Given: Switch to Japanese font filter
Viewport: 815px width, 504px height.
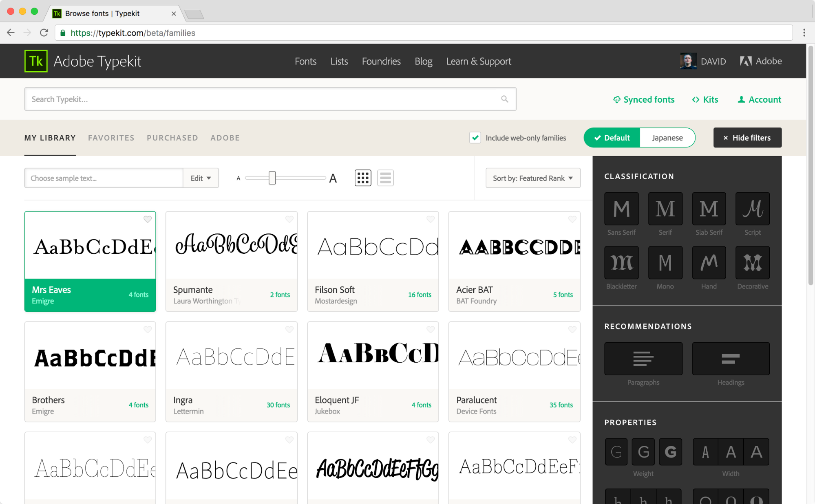Looking at the screenshot, I should 667,137.
